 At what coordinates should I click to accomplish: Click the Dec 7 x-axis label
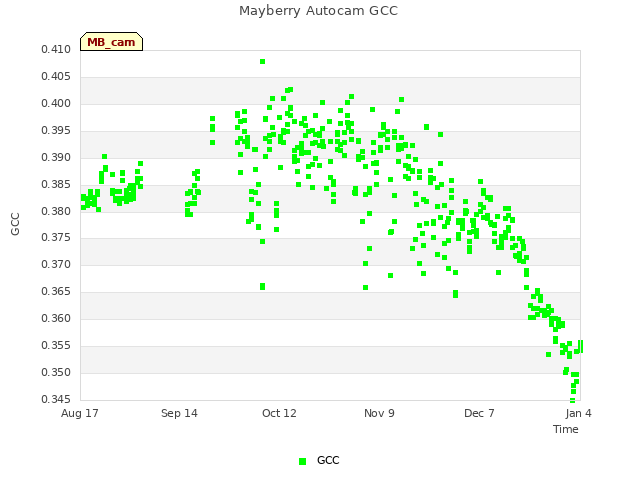[x=479, y=413]
